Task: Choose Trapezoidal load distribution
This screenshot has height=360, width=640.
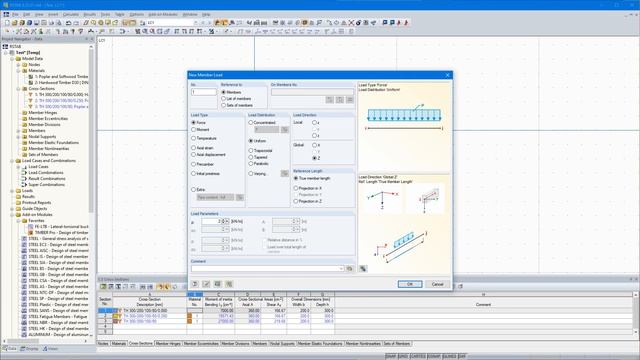Action: [x=251, y=151]
